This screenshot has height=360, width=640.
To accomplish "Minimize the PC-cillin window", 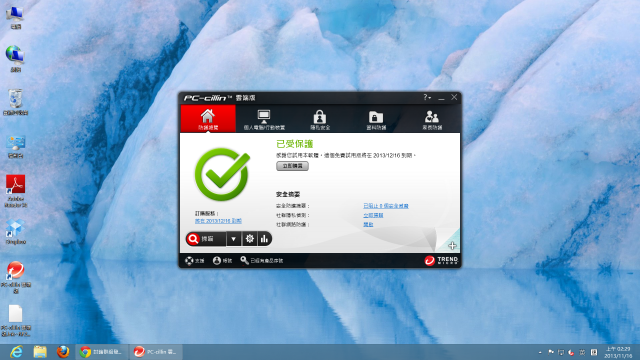I will pos(441,98).
